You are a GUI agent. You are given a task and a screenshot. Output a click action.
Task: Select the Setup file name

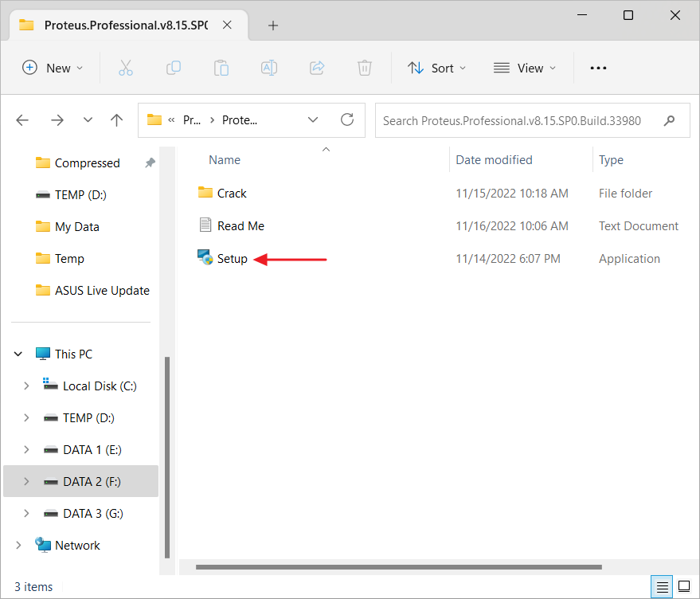(x=233, y=259)
